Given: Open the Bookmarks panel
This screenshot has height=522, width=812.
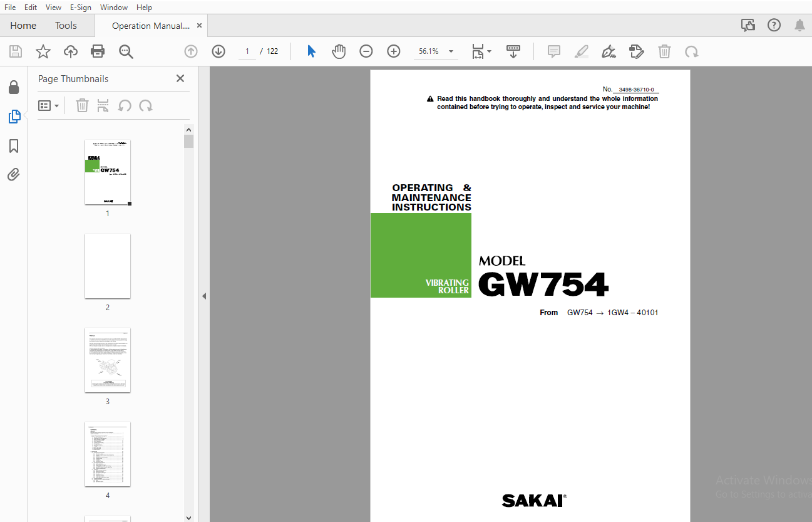Looking at the screenshot, I should click(x=14, y=146).
